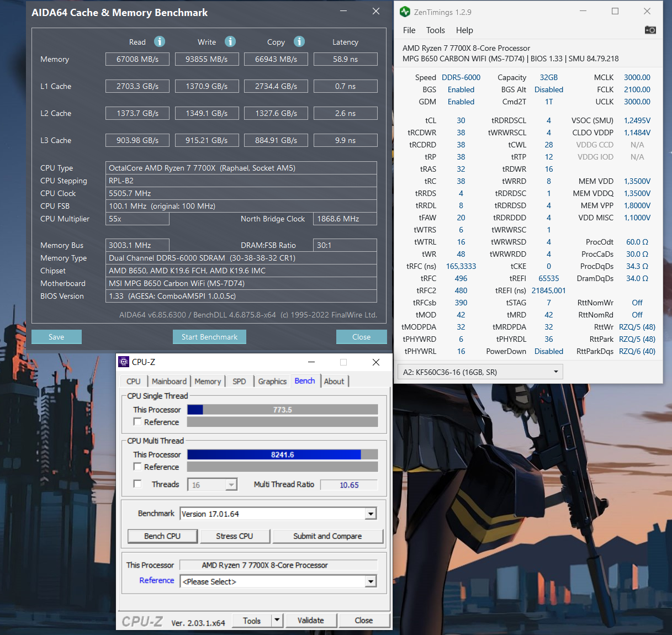Click Start Benchmark in AIDA64
The height and width of the screenshot is (635, 672).
(209, 337)
